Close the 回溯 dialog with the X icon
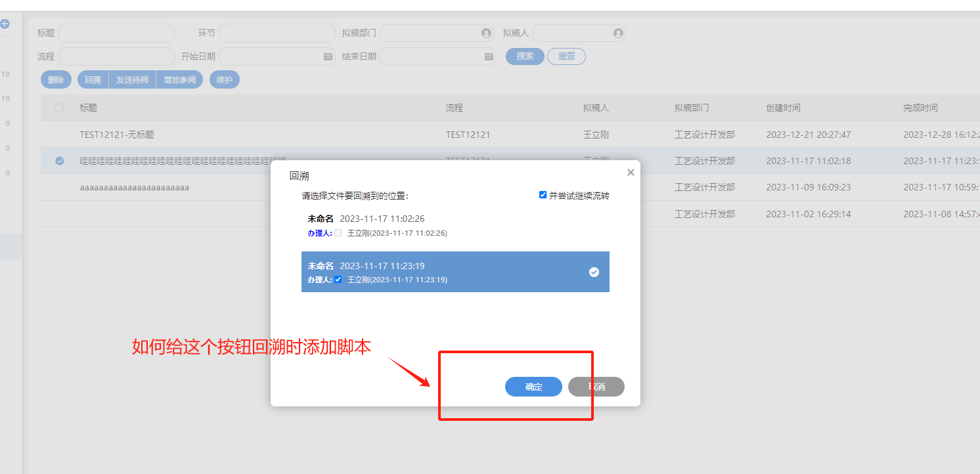This screenshot has width=980, height=474. point(630,172)
